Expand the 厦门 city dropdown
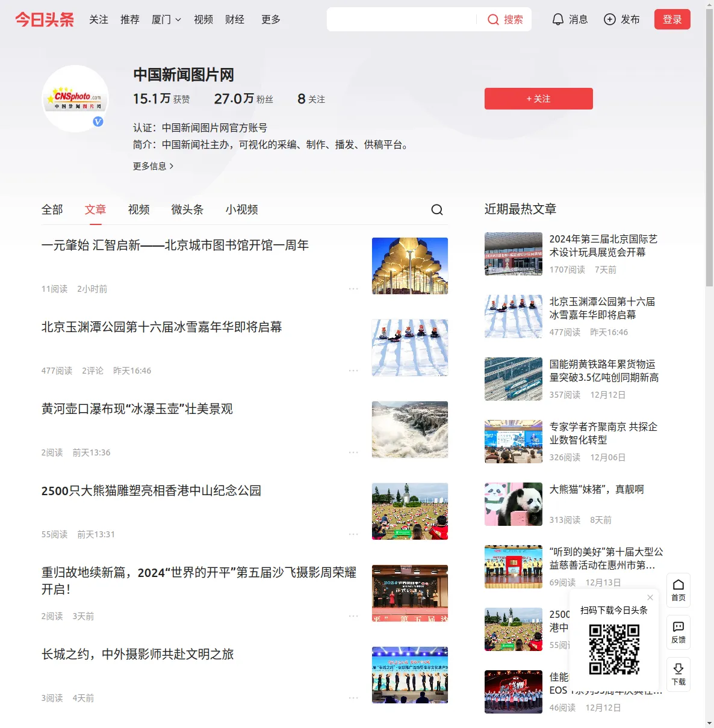The height and width of the screenshot is (728, 714). 166,19
